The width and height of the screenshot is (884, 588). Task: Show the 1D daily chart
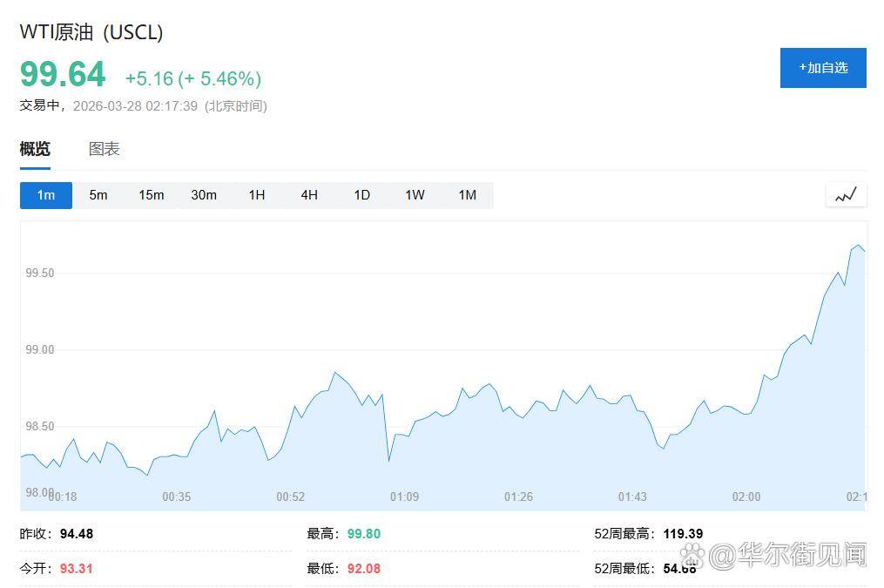(x=362, y=195)
